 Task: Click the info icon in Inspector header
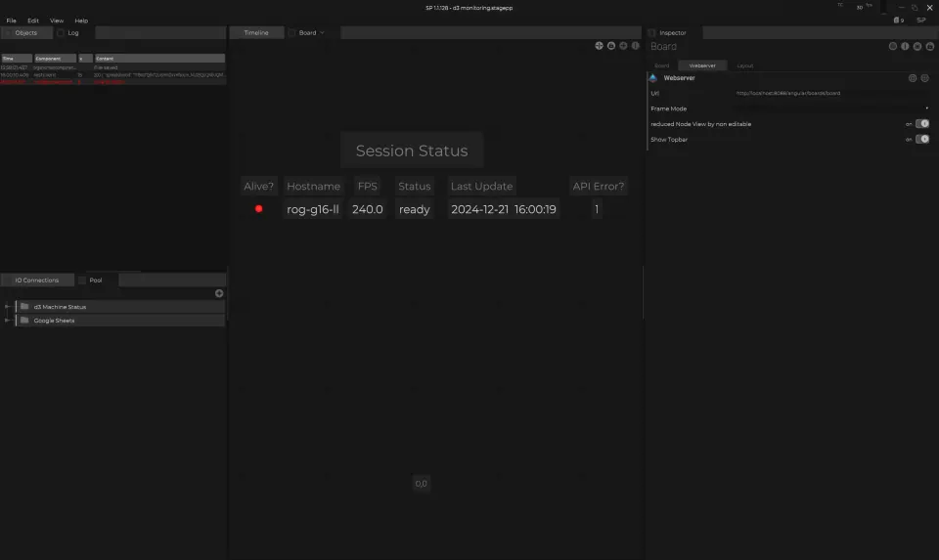coord(905,46)
